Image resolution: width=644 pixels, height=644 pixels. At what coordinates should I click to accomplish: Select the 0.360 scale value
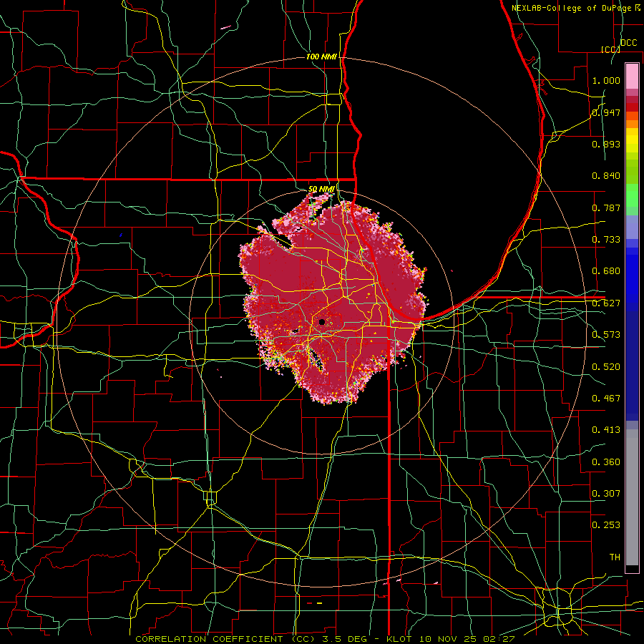tap(606, 462)
